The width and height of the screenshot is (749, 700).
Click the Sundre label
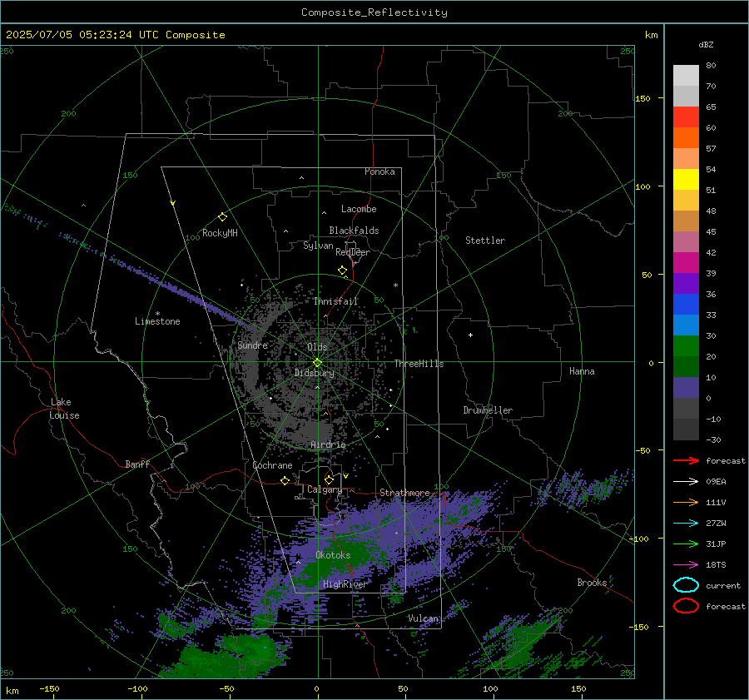click(252, 345)
